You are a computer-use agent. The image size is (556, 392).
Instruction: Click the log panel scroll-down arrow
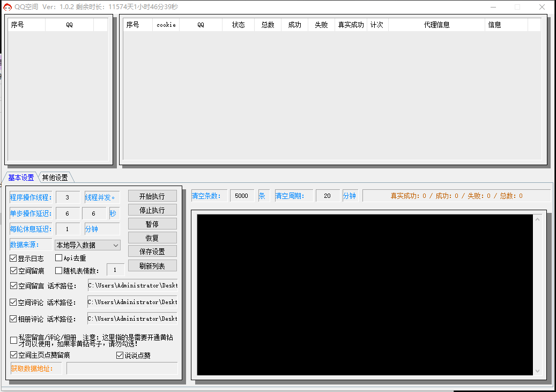(x=537, y=371)
